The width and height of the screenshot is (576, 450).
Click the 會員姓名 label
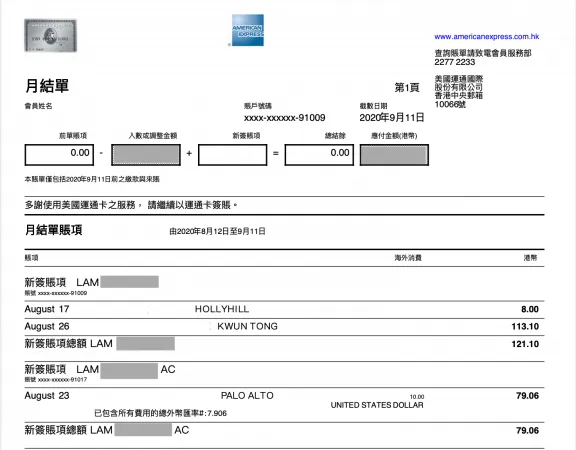pyautogui.click(x=38, y=106)
